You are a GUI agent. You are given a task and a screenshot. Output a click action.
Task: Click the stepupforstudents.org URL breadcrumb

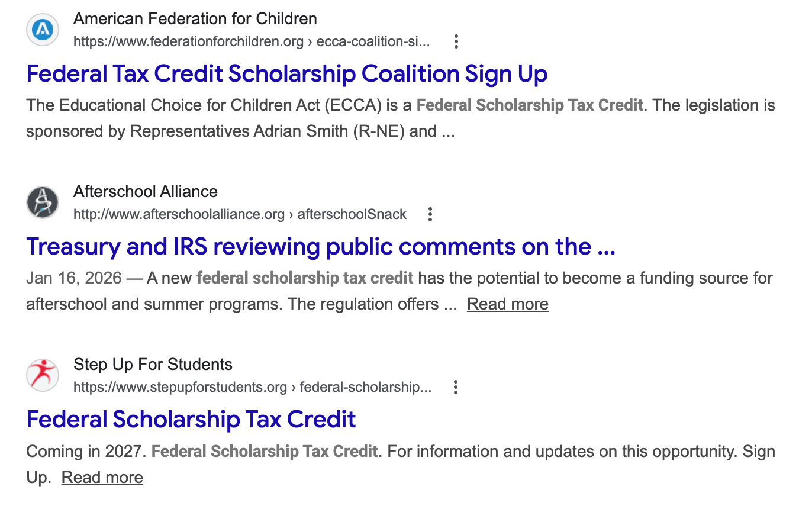tap(252, 388)
